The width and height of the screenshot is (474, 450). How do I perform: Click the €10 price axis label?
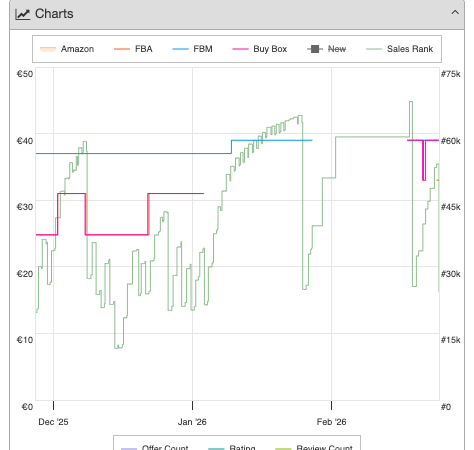click(x=25, y=340)
